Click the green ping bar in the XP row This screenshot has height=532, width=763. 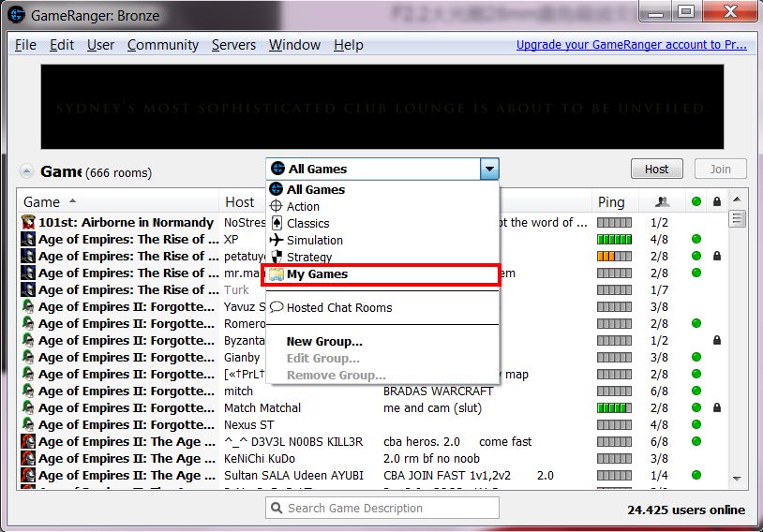(x=614, y=239)
